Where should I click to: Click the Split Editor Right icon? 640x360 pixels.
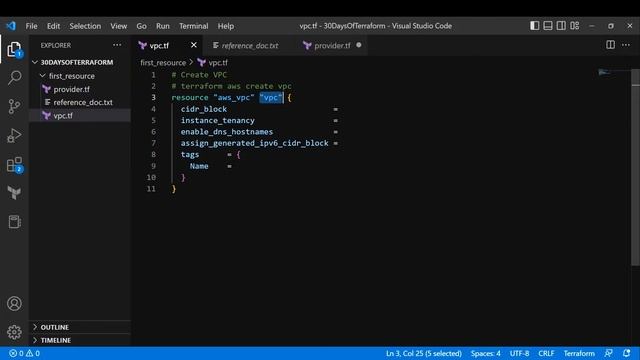[x=610, y=45]
